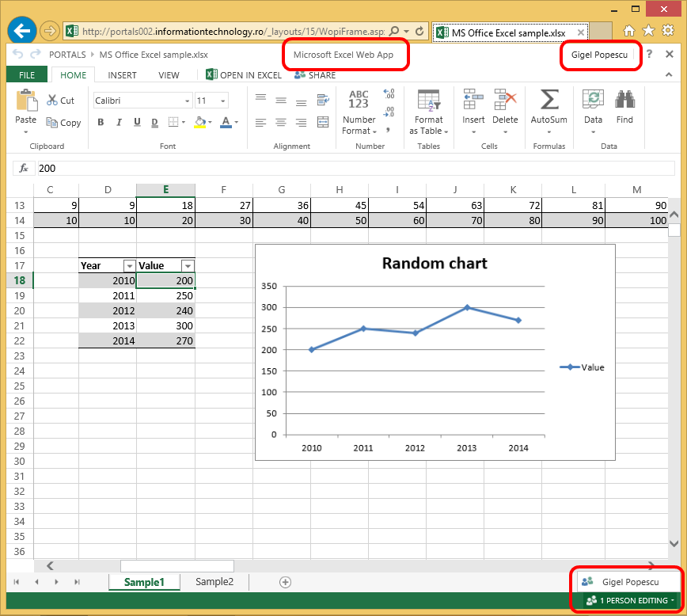Align cell content to middle vertically
The image size is (687, 616).
tap(281, 100)
